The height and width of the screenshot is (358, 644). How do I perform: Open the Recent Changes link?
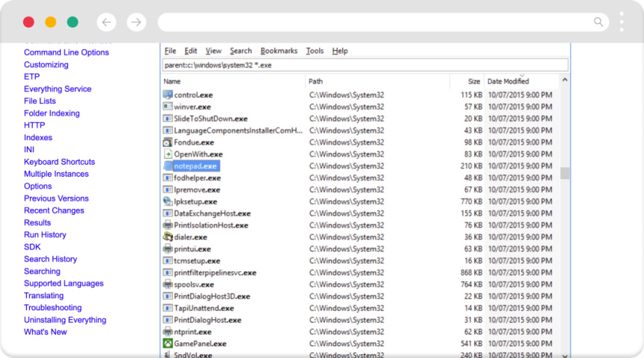(54, 210)
